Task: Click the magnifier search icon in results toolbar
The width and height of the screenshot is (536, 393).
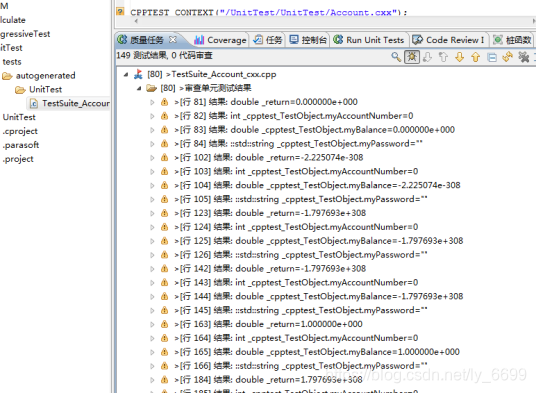Action: [x=396, y=57]
